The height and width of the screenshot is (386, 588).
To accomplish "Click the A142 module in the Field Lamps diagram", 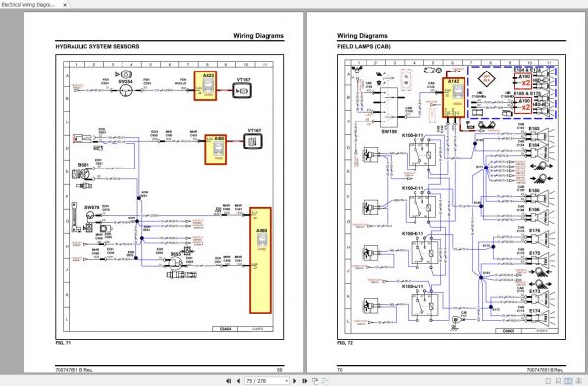I will coord(454,97).
